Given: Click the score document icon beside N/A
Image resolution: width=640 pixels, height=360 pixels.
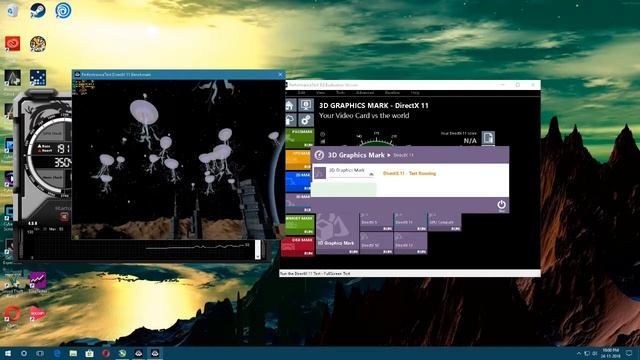Looking at the screenshot, I should [488, 138].
